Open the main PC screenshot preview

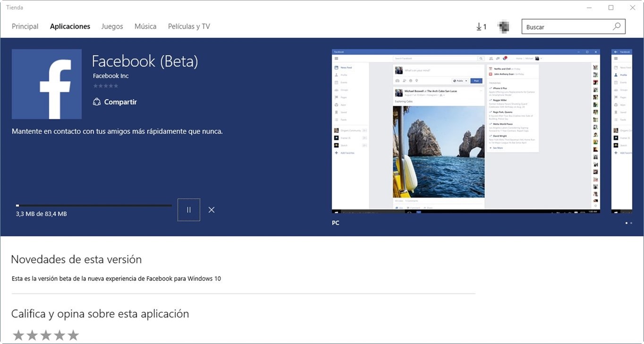(466, 131)
